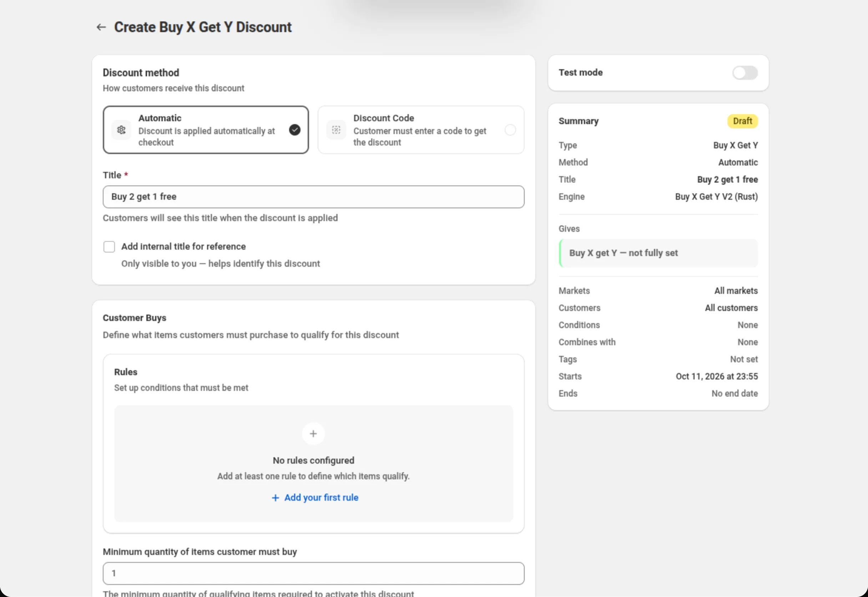Image resolution: width=868 pixels, height=597 pixels.
Task: Click Add your first rule link
Action: point(315,497)
